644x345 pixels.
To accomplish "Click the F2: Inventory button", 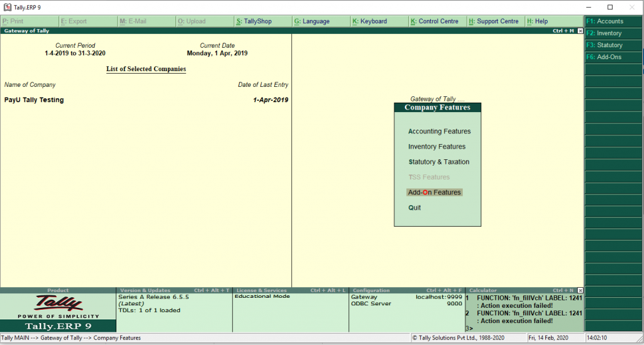I will point(613,33).
